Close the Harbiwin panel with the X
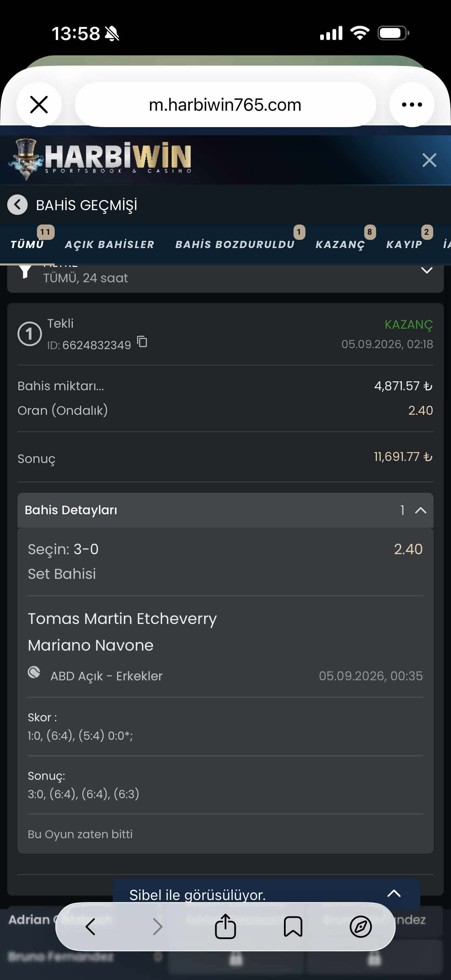 coord(429,160)
